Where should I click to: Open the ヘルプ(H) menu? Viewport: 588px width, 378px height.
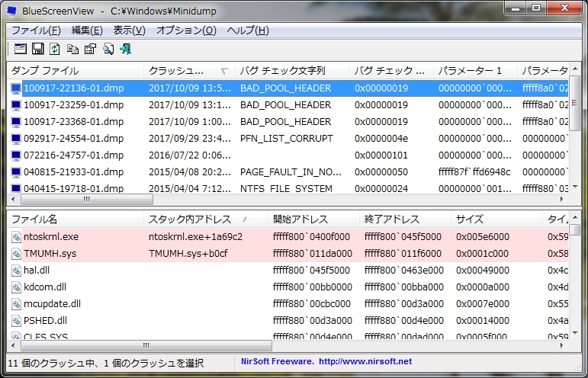click(x=248, y=30)
